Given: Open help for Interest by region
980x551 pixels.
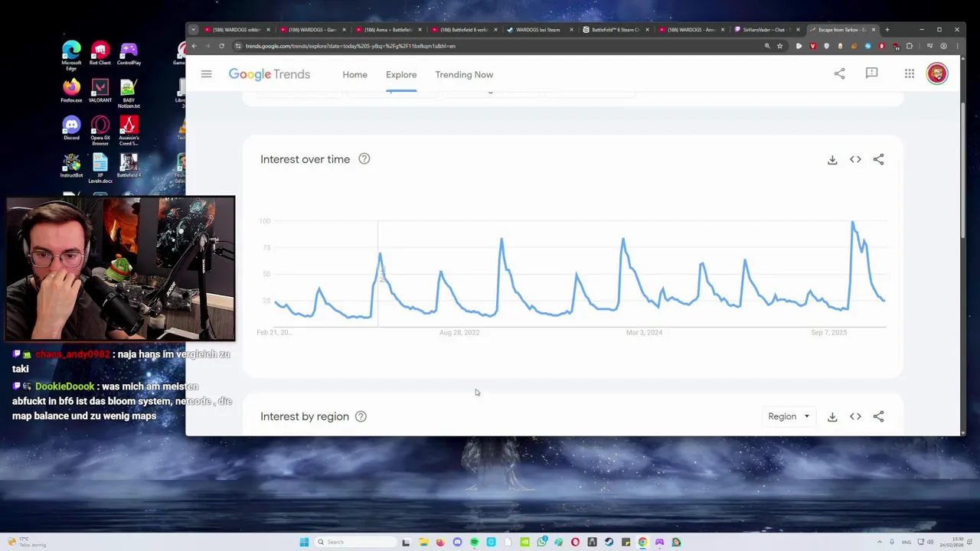Looking at the screenshot, I should point(361,416).
